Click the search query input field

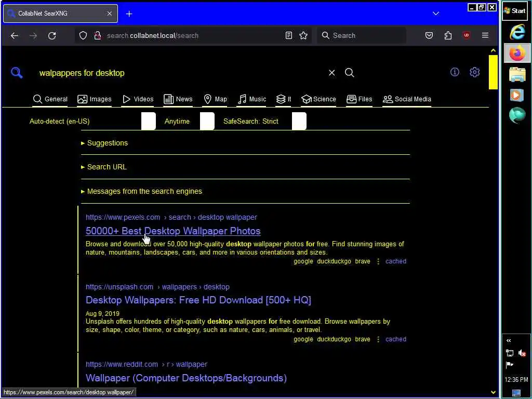[180, 73]
